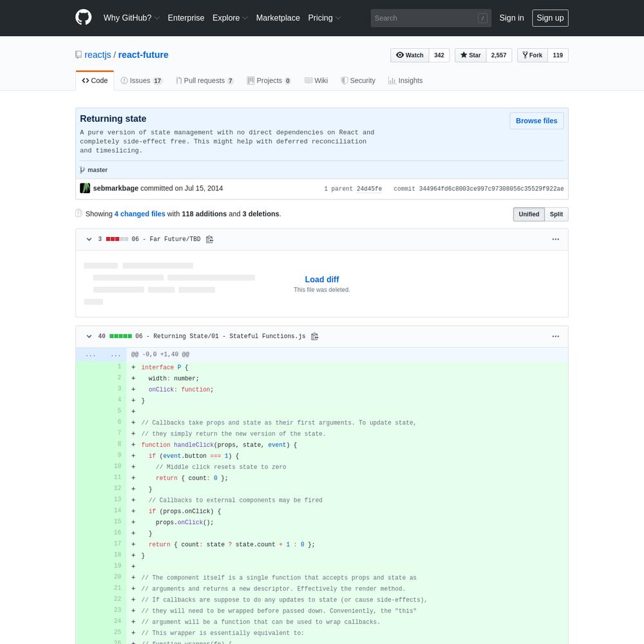Open parent commit 24d45fe
The image size is (644, 644).
pyautogui.click(x=369, y=189)
